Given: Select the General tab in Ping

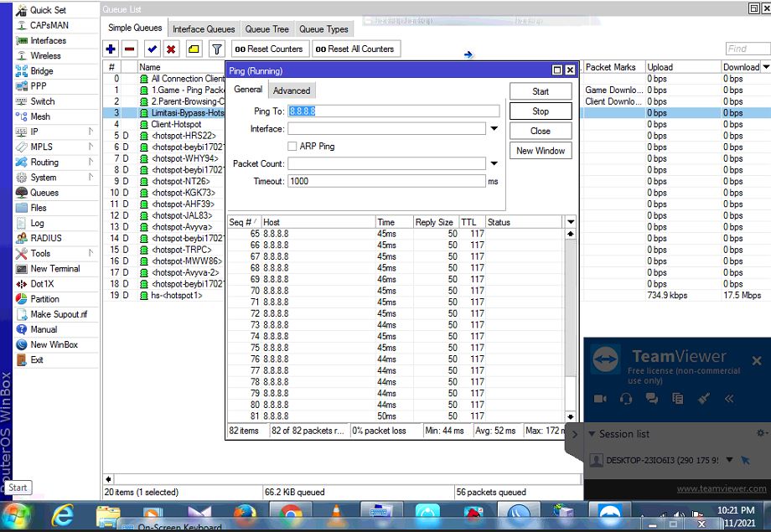Looking at the screenshot, I should pos(248,90).
